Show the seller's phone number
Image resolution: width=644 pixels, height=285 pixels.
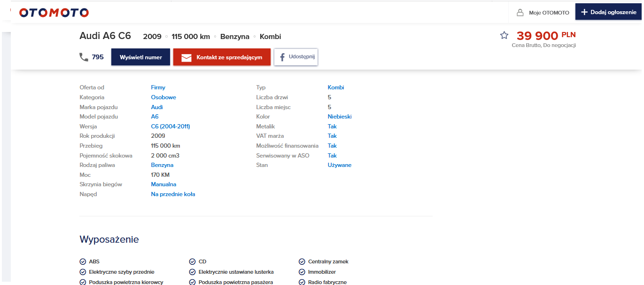140,57
